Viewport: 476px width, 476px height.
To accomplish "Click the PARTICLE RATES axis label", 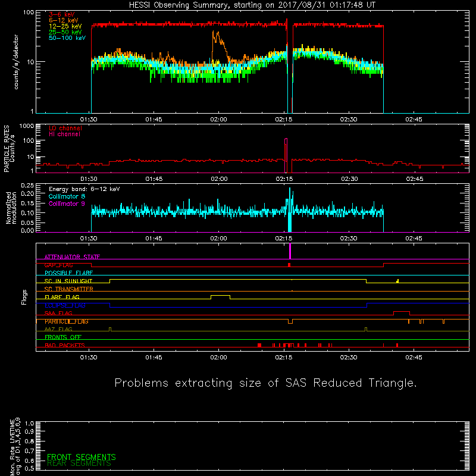I will coord(9,149).
